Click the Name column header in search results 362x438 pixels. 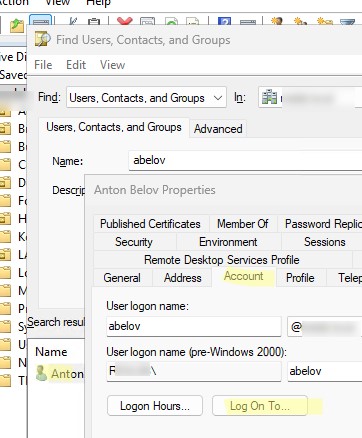pos(51,352)
